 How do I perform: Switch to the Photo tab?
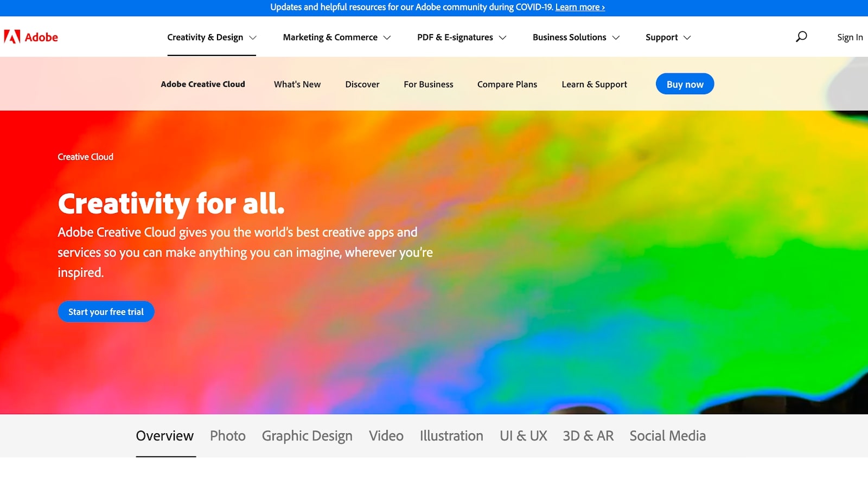coord(227,435)
